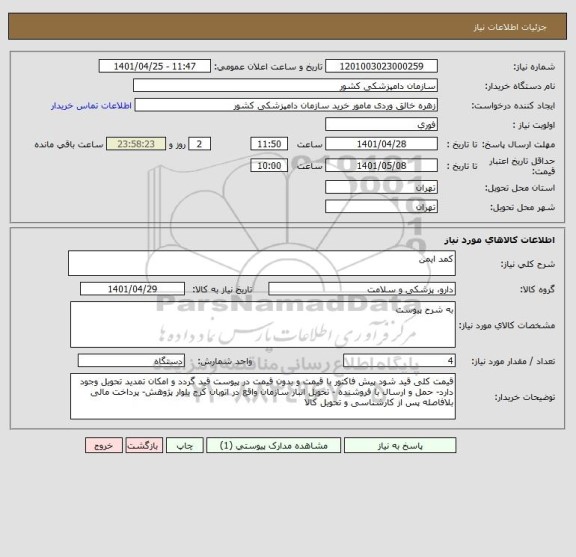
Task: Click the مهلت ارسال پاسخ label
Action: tap(518, 145)
